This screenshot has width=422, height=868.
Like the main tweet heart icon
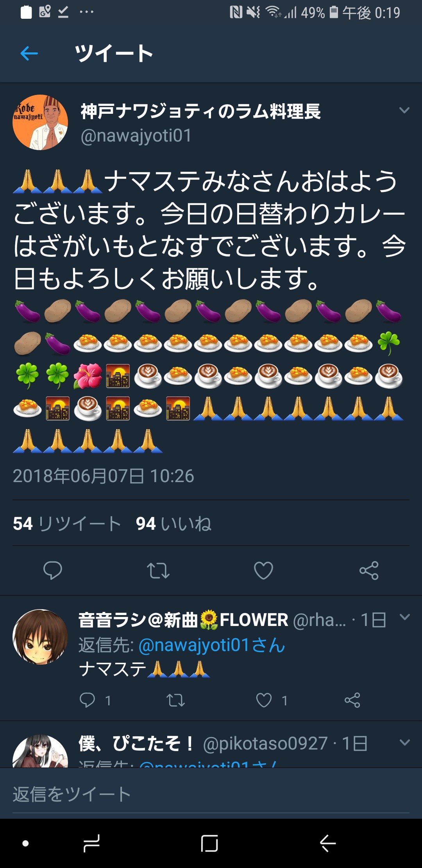coord(263,570)
